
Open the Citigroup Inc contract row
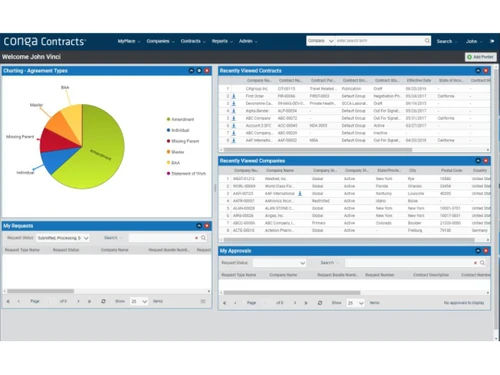[354, 89]
